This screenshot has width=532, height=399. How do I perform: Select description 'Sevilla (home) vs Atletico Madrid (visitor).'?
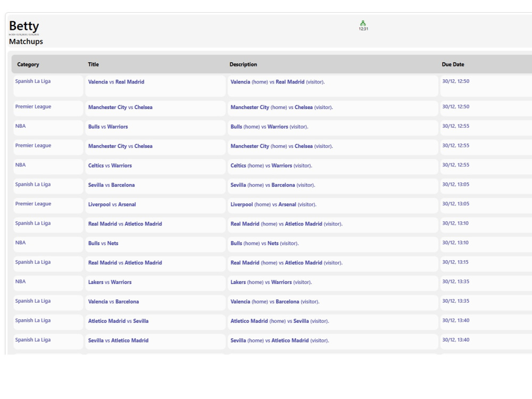click(280, 340)
